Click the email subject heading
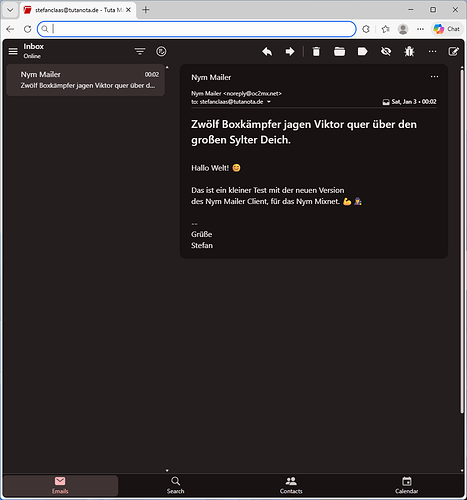Image resolution: width=467 pixels, height=500 pixels. 304,132
